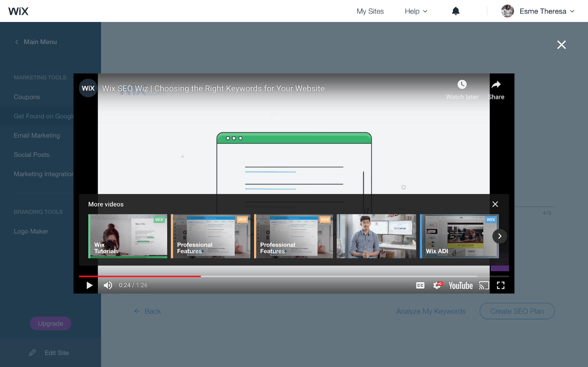Click the Share arrow icon

(x=496, y=85)
